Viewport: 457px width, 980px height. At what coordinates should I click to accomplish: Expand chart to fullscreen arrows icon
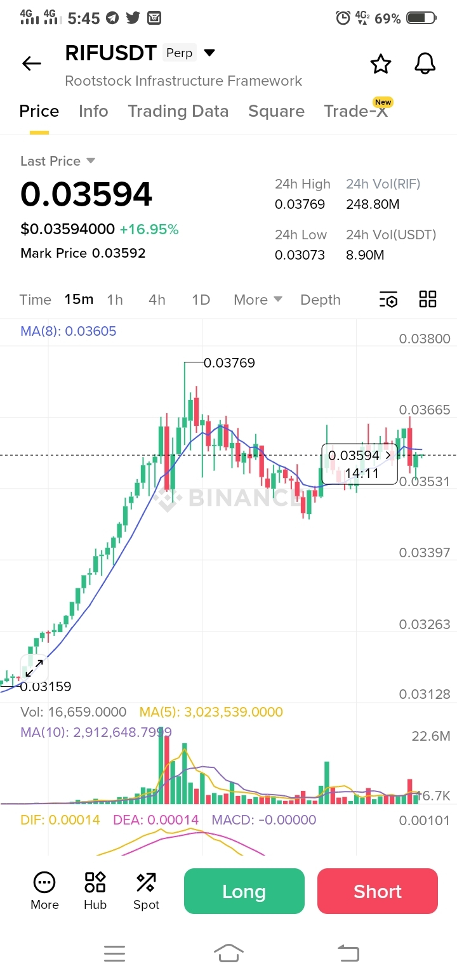click(34, 667)
